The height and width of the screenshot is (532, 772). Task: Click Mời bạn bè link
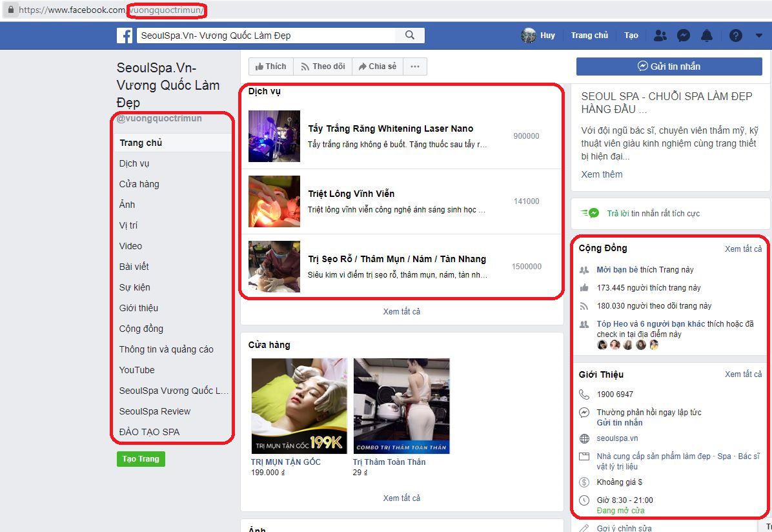click(x=617, y=269)
